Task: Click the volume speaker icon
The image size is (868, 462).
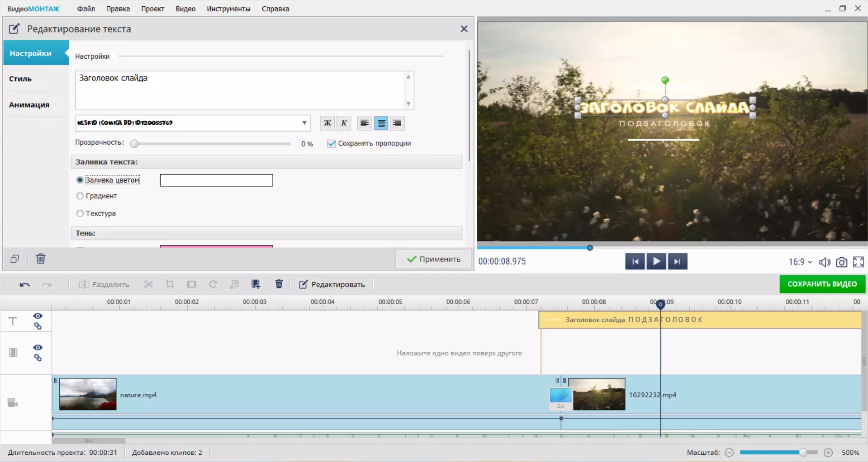Action: pos(825,262)
